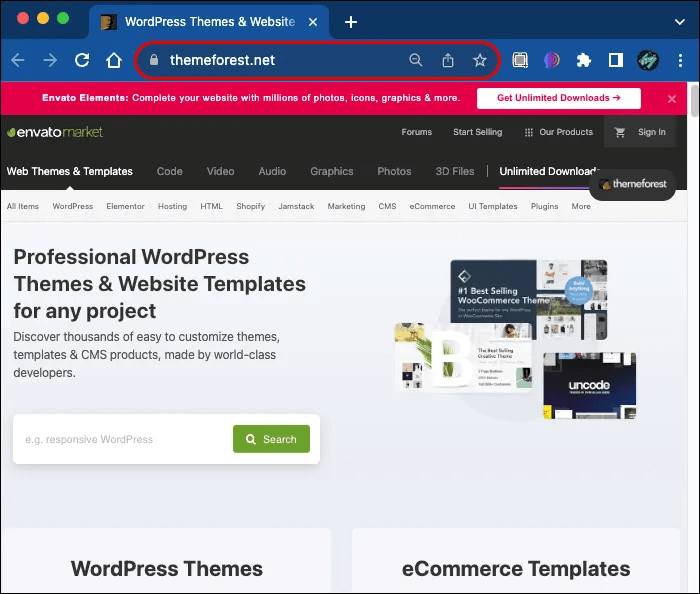
Task: Open the eCommerce Templates card
Action: pyautogui.click(x=516, y=561)
